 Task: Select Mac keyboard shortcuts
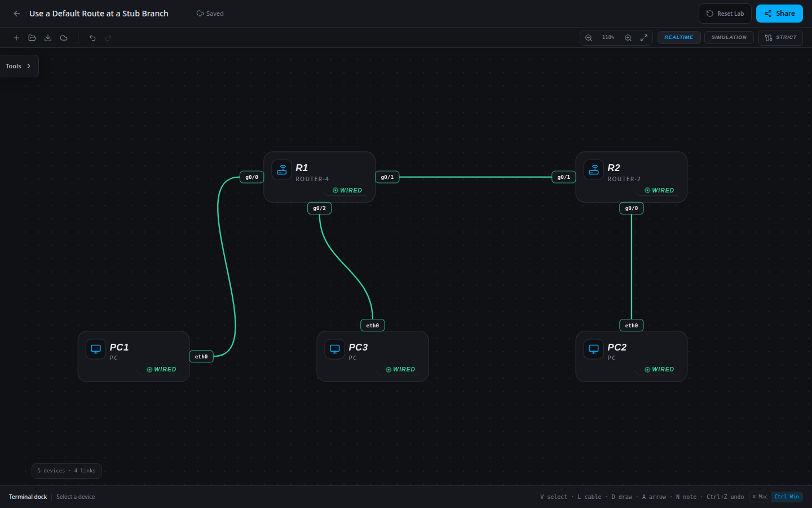point(760,497)
